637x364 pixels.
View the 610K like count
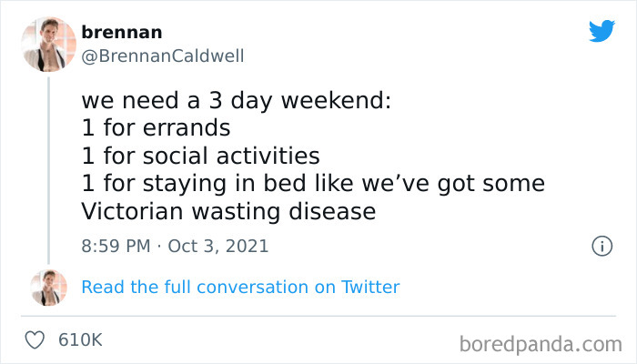(79, 340)
